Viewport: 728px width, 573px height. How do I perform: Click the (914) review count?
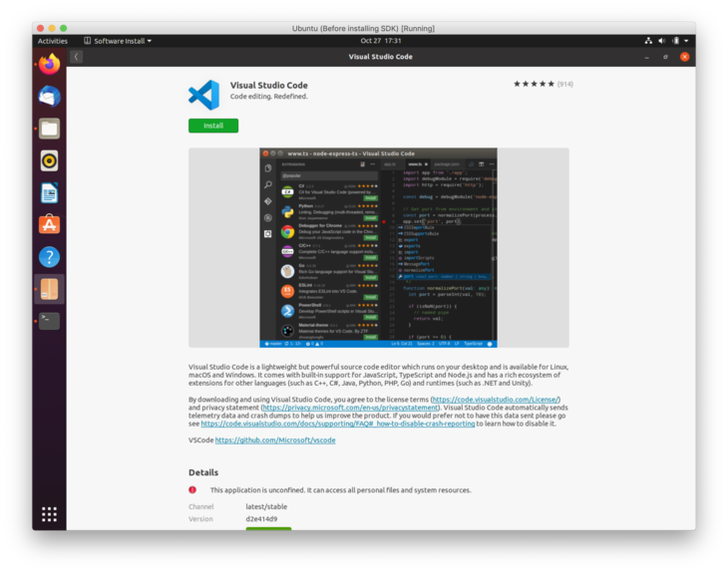pos(565,84)
